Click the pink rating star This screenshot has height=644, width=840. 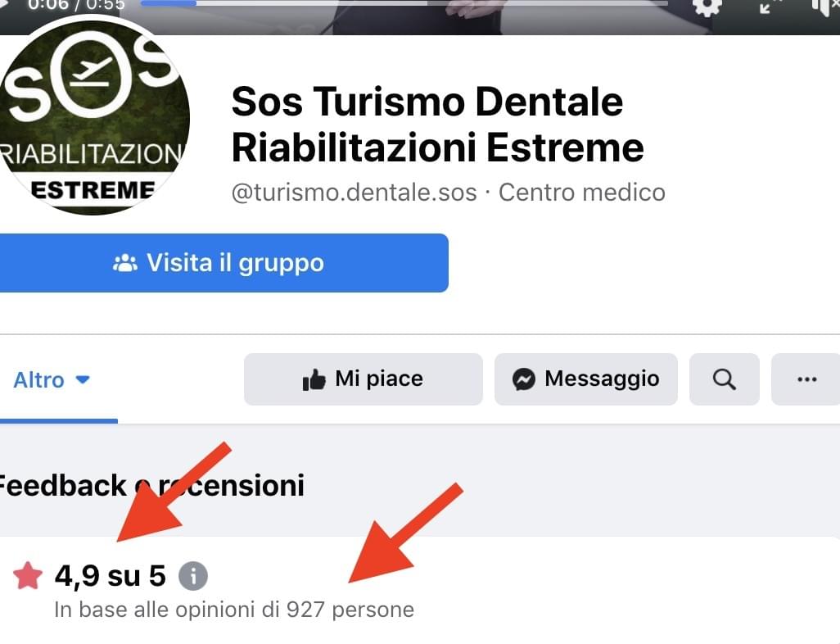point(28,575)
